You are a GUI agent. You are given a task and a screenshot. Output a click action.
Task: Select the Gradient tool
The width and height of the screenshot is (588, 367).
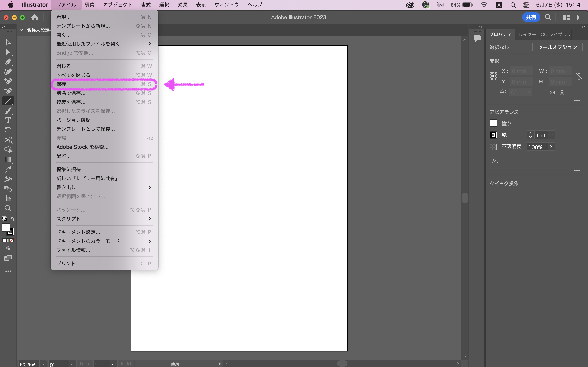pyautogui.click(x=8, y=159)
